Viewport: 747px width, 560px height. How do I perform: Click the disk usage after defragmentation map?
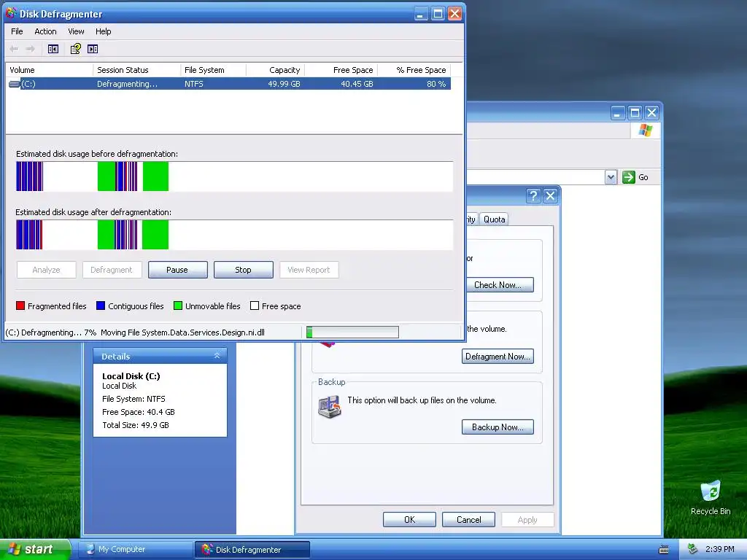tap(234, 235)
